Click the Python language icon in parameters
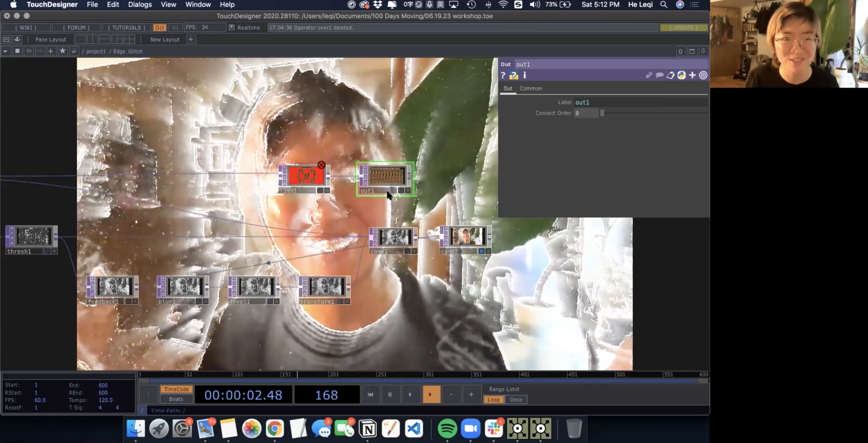The image size is (868, 443). coord(681,75)
